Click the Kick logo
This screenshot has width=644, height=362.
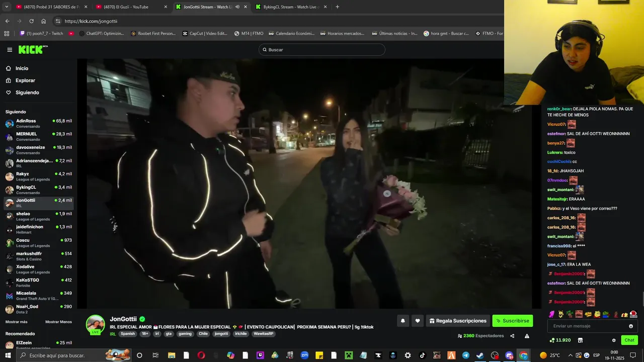32,49
